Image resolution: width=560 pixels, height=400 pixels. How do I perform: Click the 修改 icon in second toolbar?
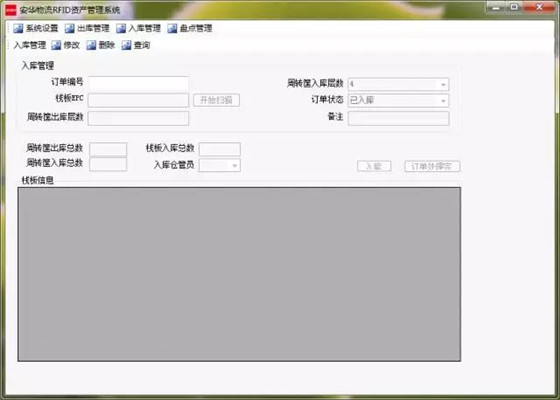56,45
